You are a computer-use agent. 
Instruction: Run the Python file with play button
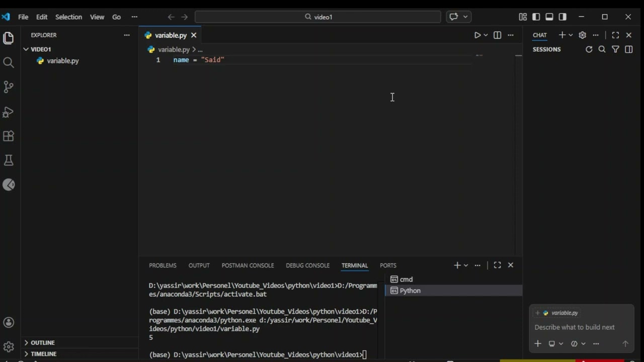point(477,35)
